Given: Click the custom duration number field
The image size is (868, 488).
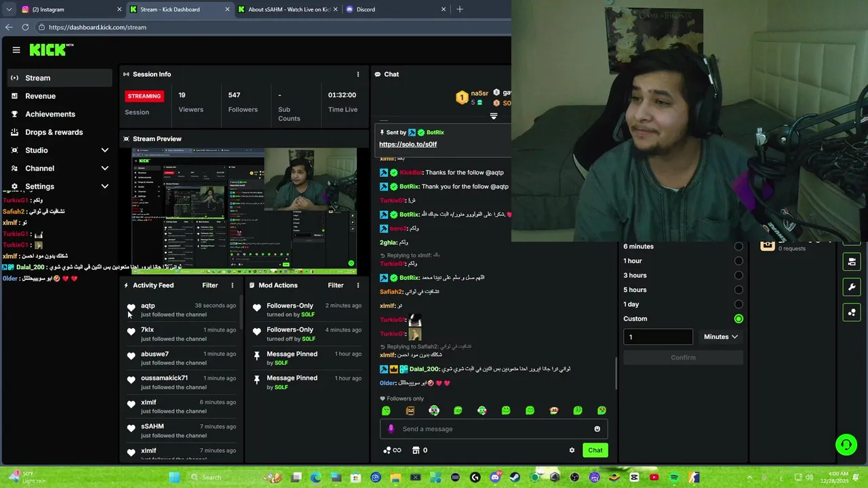Looking at the screenshot, I should coord(658,337).
